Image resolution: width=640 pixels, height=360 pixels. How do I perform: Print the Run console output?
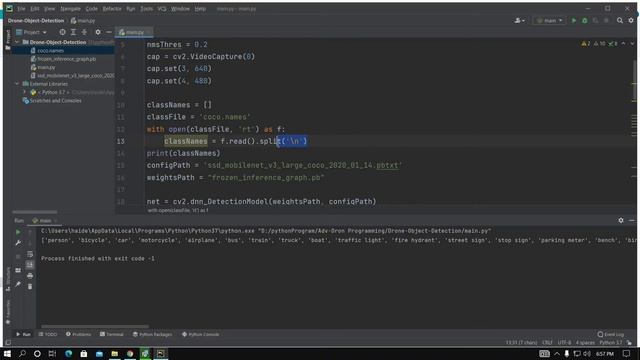click(30, 276)
